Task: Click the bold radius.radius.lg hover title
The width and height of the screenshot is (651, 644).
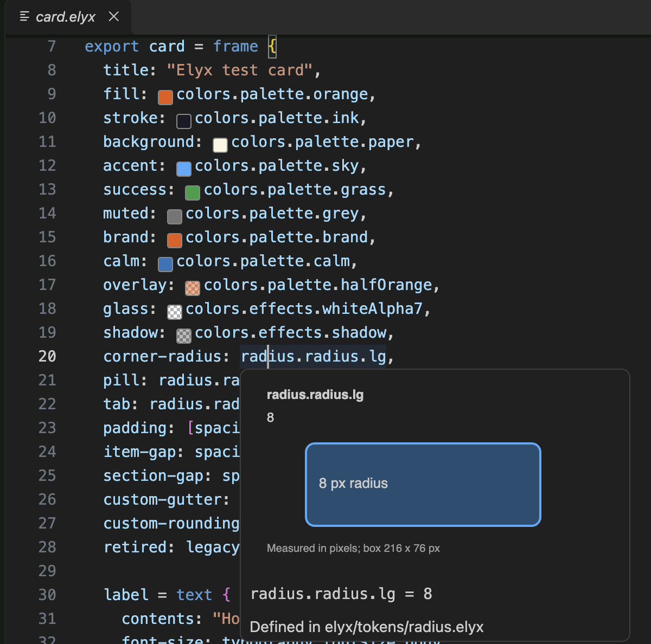Action: (315, 395)
